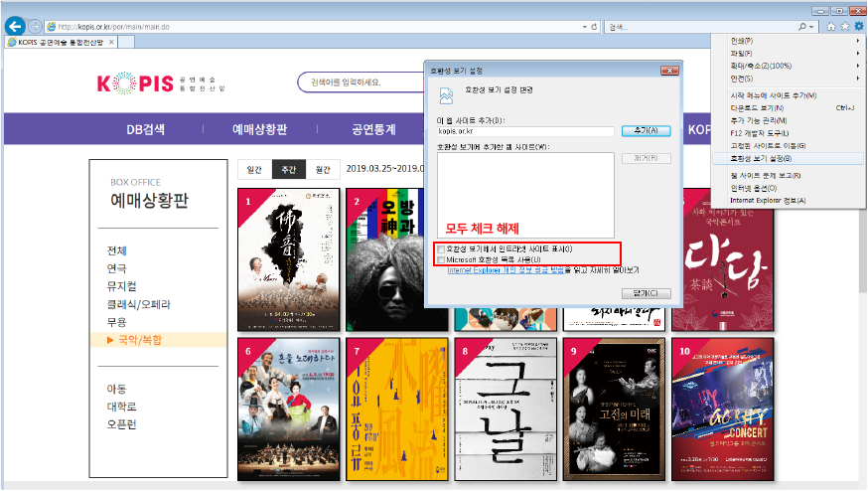The image size is (868, 491).
Task: Check the intranet sites in compatibility view box
Action: point(441,249)
